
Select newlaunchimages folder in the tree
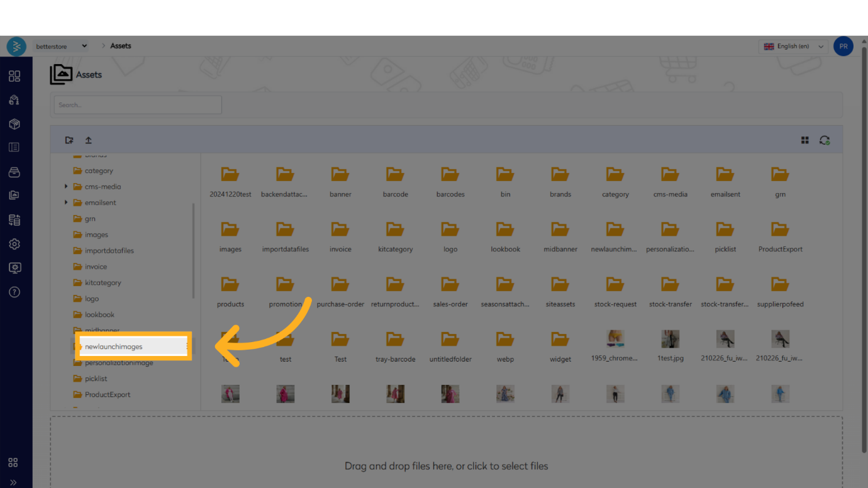114,347
